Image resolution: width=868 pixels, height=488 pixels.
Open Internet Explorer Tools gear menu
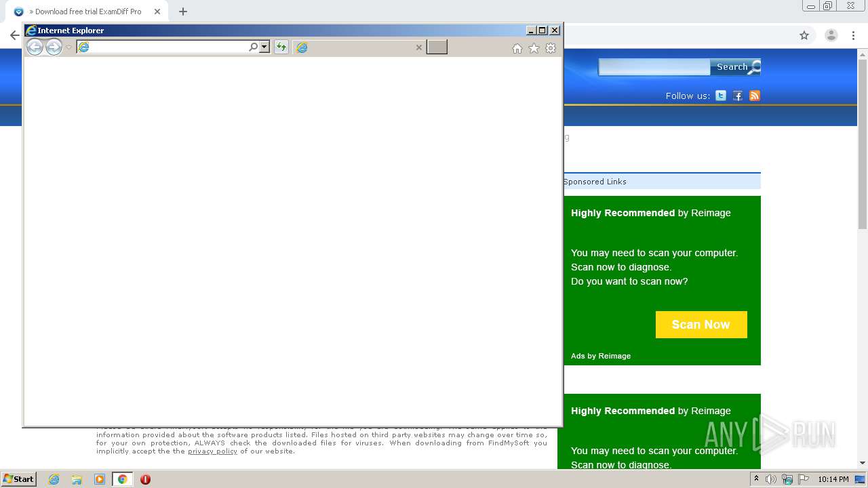551,48
